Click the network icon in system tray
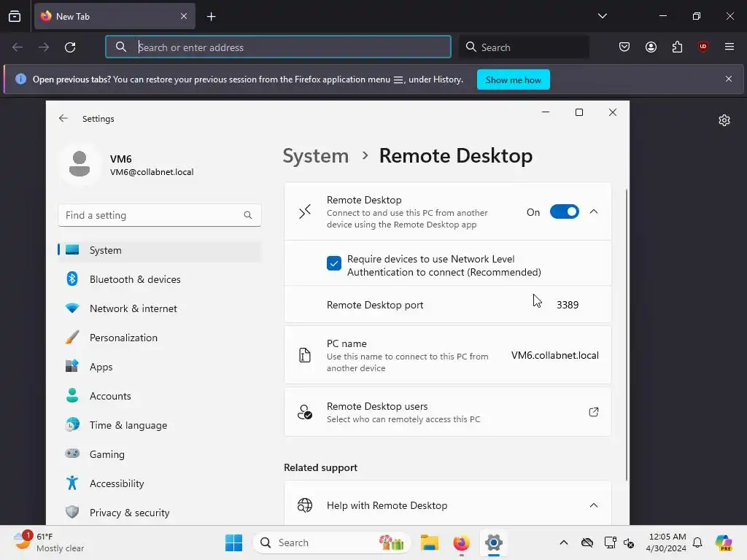747x560 pixels. click(611, 542)
